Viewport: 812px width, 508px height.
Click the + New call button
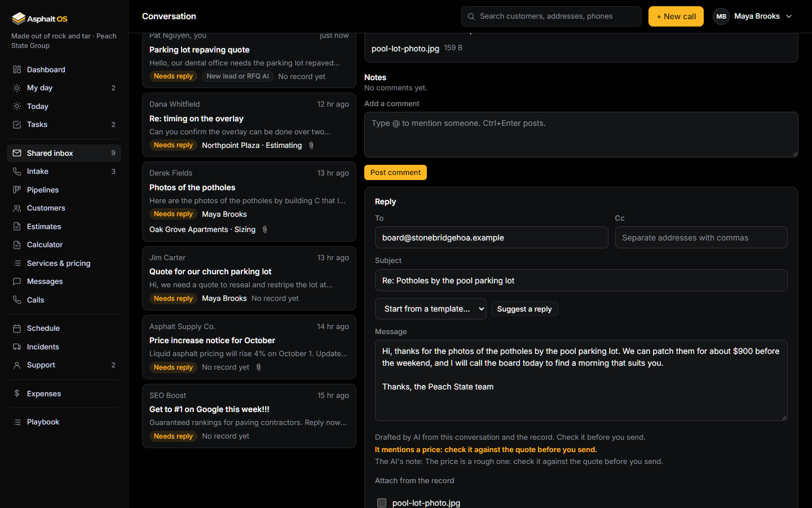point(676,16)
